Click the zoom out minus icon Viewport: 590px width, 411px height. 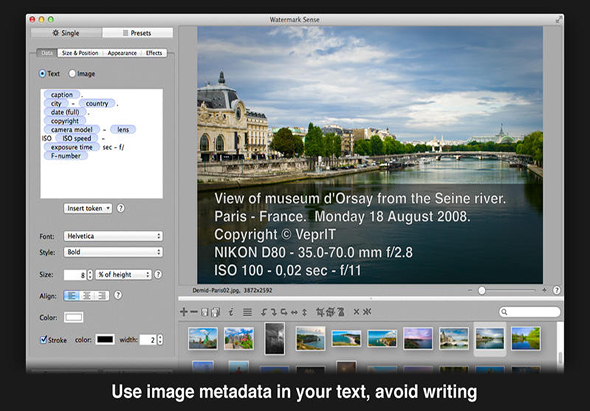[470, 290]
